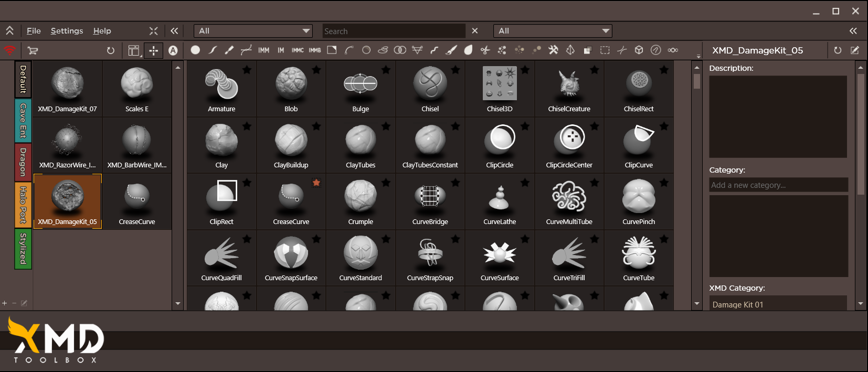Clear the search with X button
The width and height of the screenshot is (868, 372).
(475, 31)
